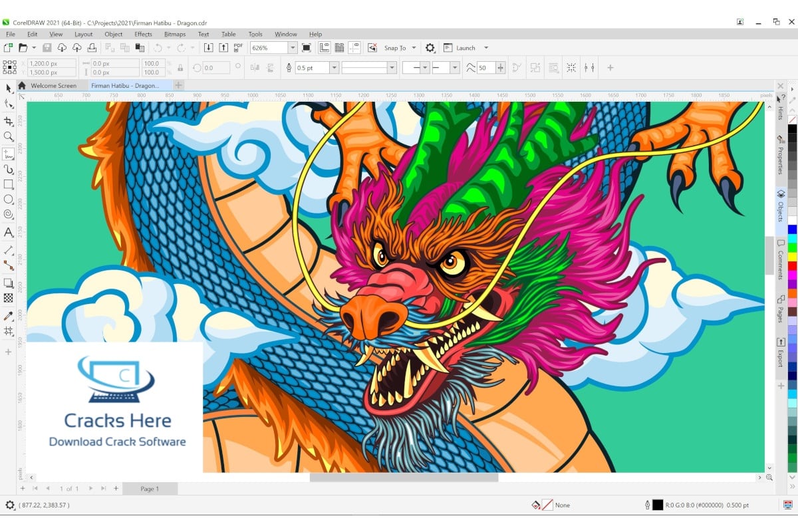Pick the Color Eyedropper tool
This screenshot has height=532, width=798.
[8, 316]
